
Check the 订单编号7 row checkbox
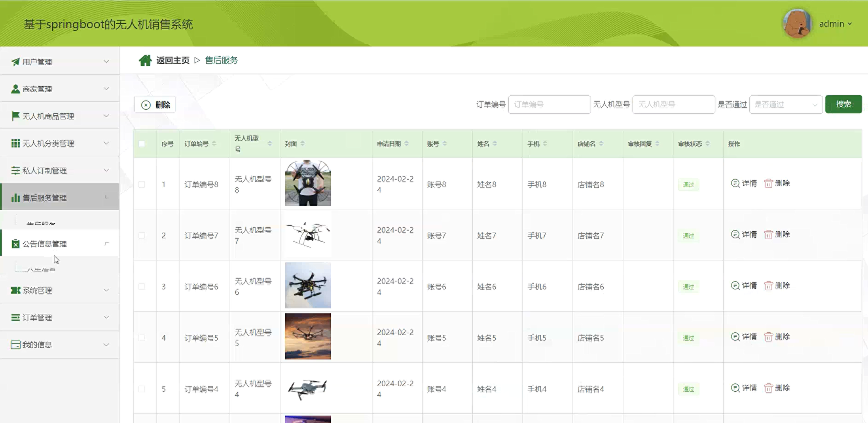point(142,235)
